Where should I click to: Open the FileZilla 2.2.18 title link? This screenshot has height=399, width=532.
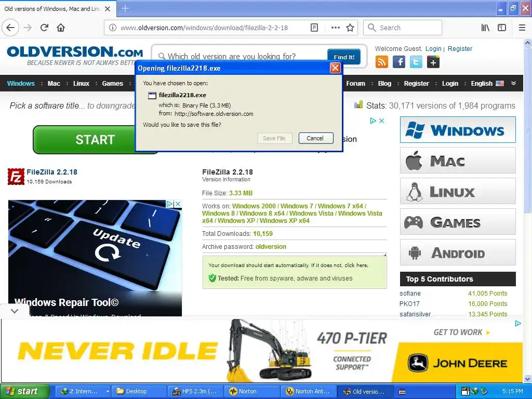[x=52, y=172]
